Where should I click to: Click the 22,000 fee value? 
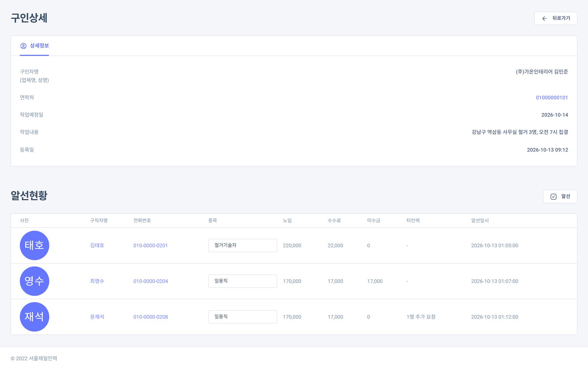[336, 245]
